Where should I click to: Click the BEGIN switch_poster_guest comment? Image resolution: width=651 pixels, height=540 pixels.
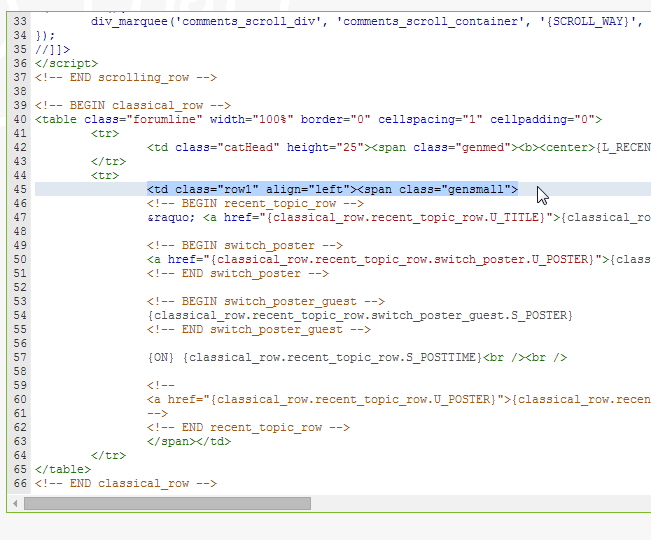[x=266, y=301]
